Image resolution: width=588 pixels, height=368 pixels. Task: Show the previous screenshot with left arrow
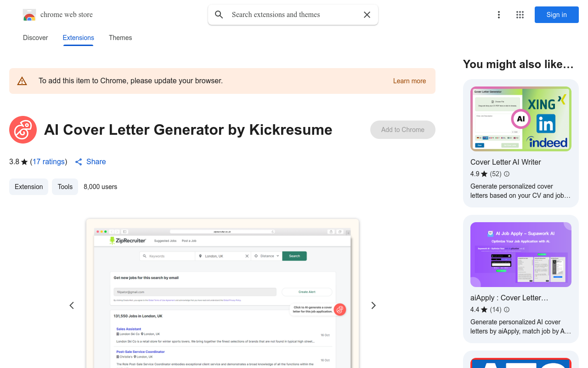[72, 305]
